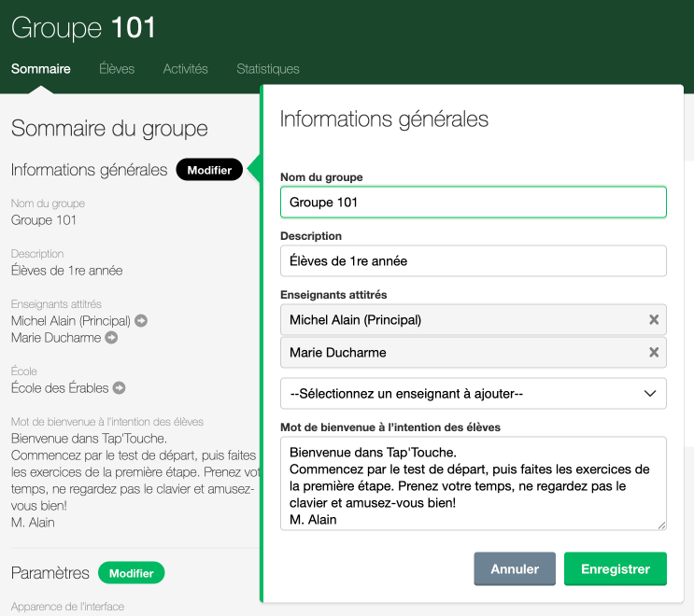The width and height of the screenshot is (694, 616).
Task: Open Marie Ducharme's profile arrow icon
Action: [111, 338]
